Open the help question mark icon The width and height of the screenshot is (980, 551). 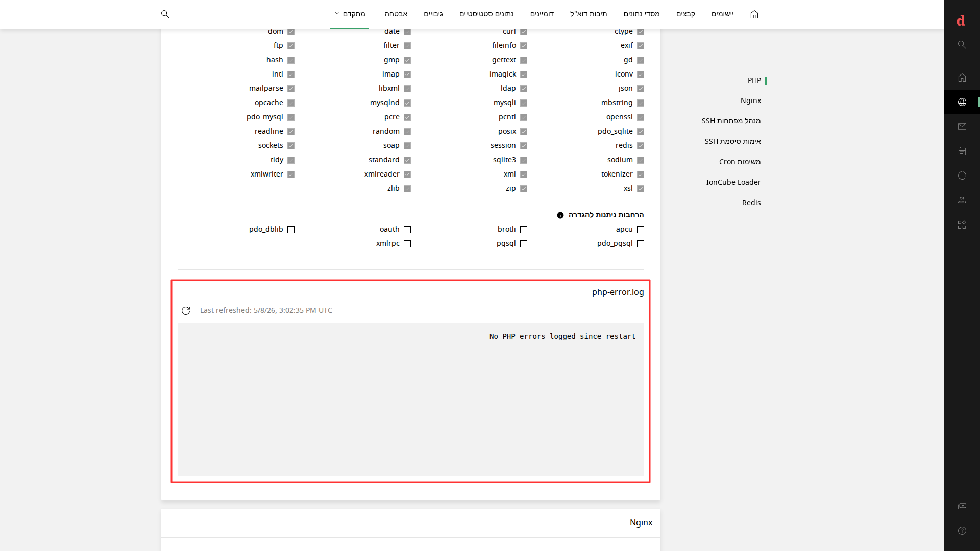click(962, 531)
